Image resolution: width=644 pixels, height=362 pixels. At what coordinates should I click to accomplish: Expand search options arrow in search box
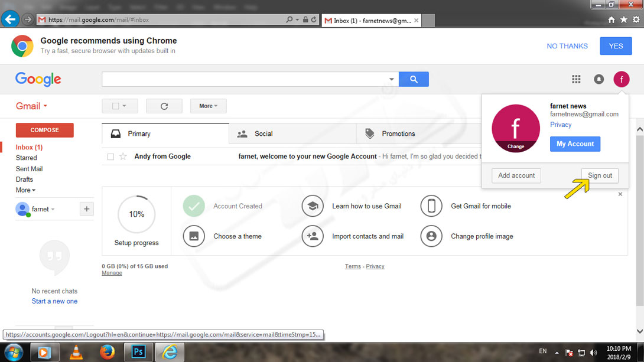[391, 79]
